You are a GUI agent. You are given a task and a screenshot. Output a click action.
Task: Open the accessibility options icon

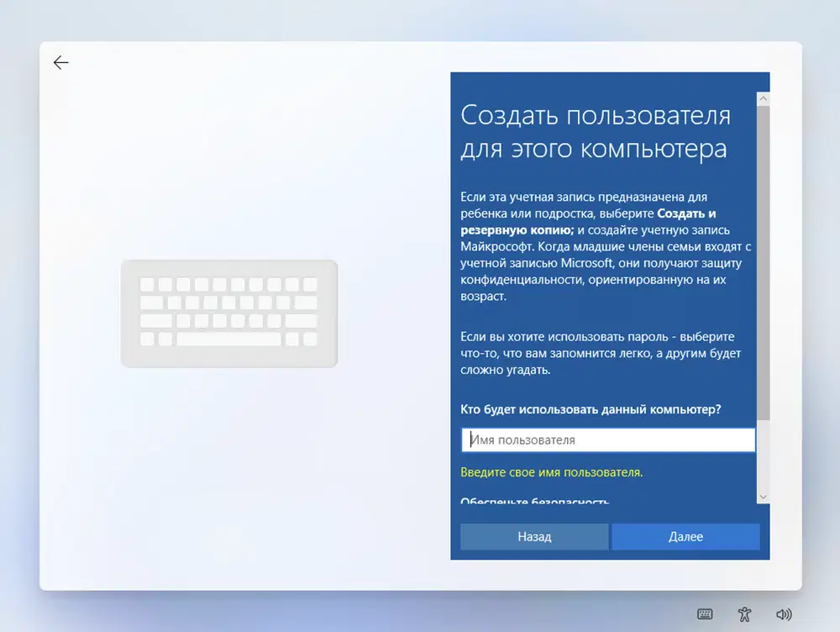(x=744, y=614)
